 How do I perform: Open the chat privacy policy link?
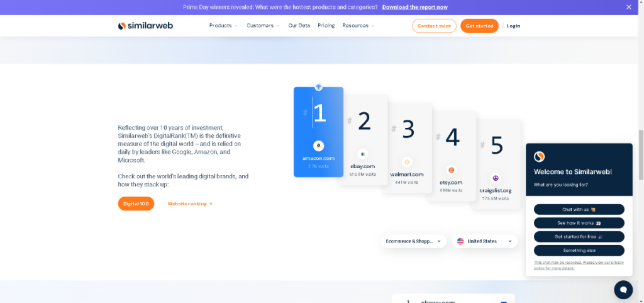pyautogui.click(x=579, y=265)
